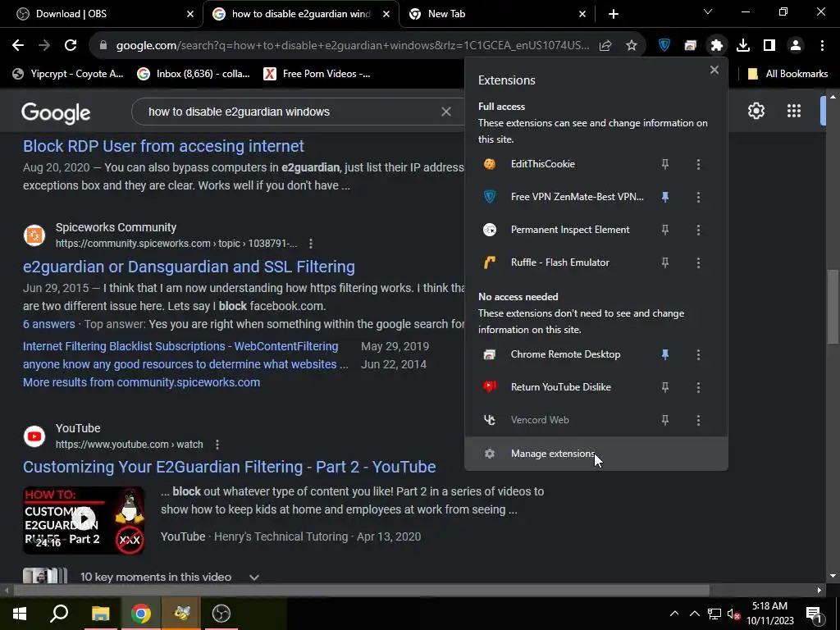Click the ZenMate VPN shield toolbar icon
This screenshot has height=630, width=840.
click(x=664, y=46)
